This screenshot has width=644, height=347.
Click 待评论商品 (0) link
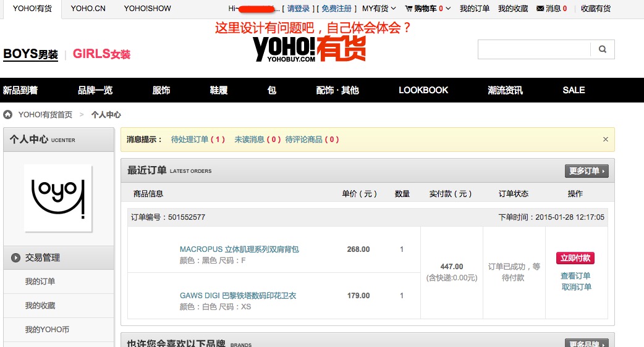312,140
